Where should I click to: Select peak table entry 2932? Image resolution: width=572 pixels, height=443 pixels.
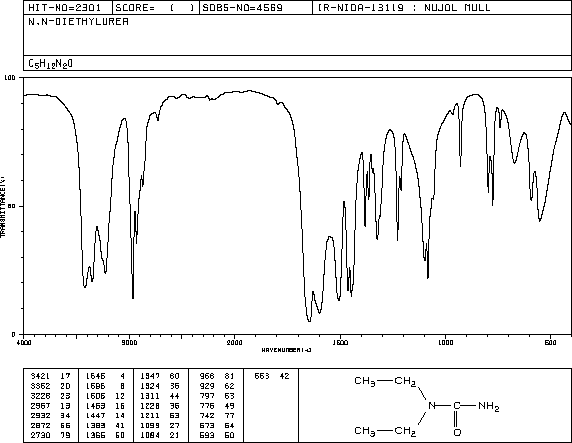pos(40,416)
